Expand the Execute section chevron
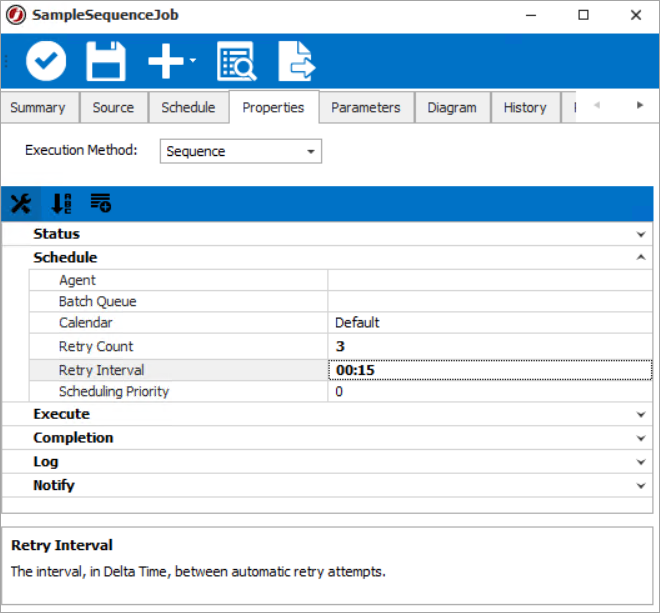Image resolution: width=660 pixels, height=613 pixels. pos(641,414)
